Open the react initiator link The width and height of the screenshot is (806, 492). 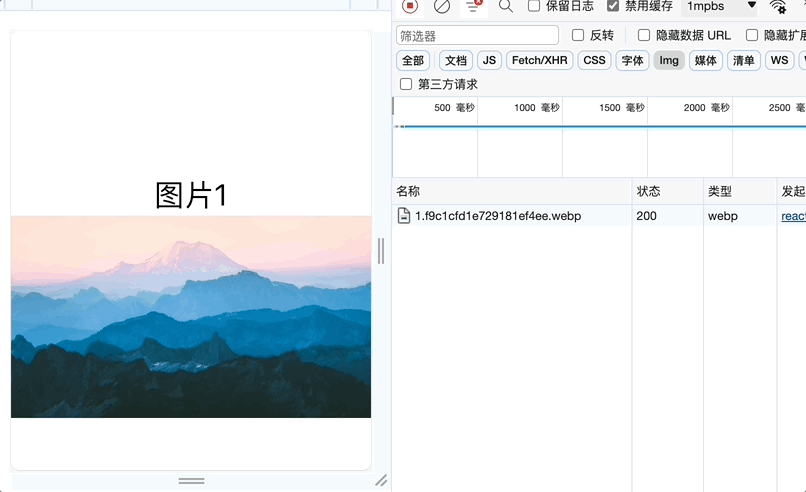(793, 216)
